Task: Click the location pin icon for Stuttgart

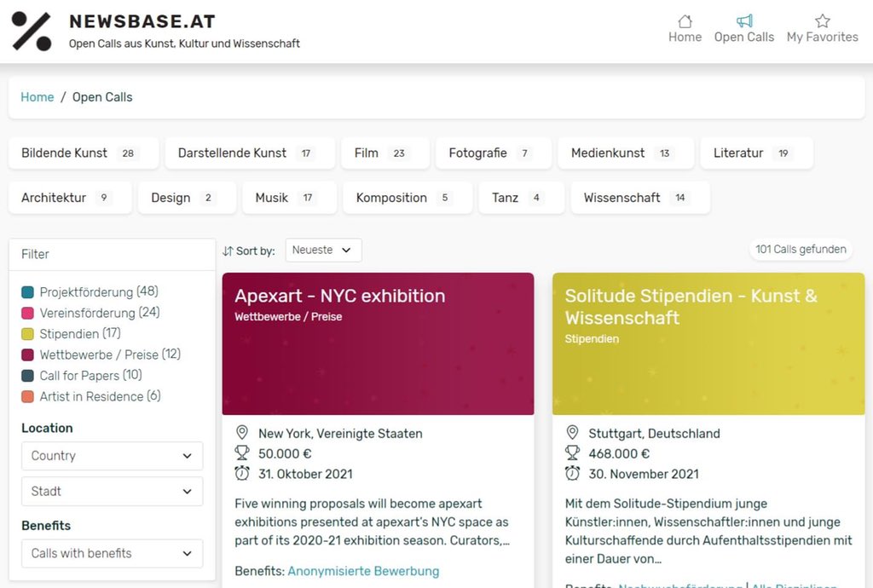Action: [x=572, y=433]
